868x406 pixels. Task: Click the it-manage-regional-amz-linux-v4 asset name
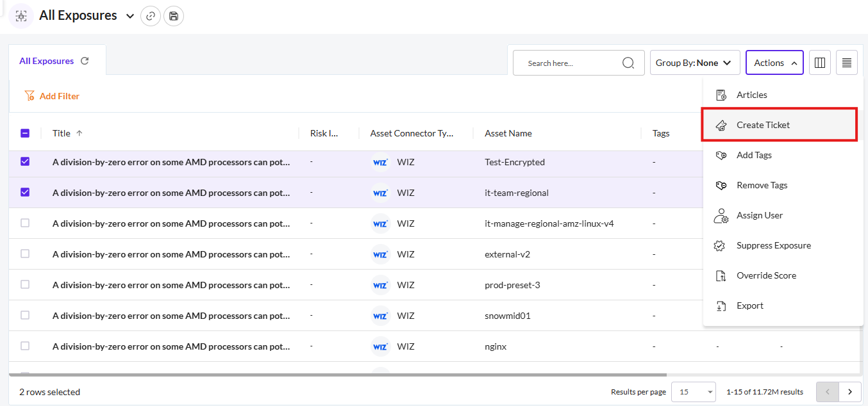(549, 223)
